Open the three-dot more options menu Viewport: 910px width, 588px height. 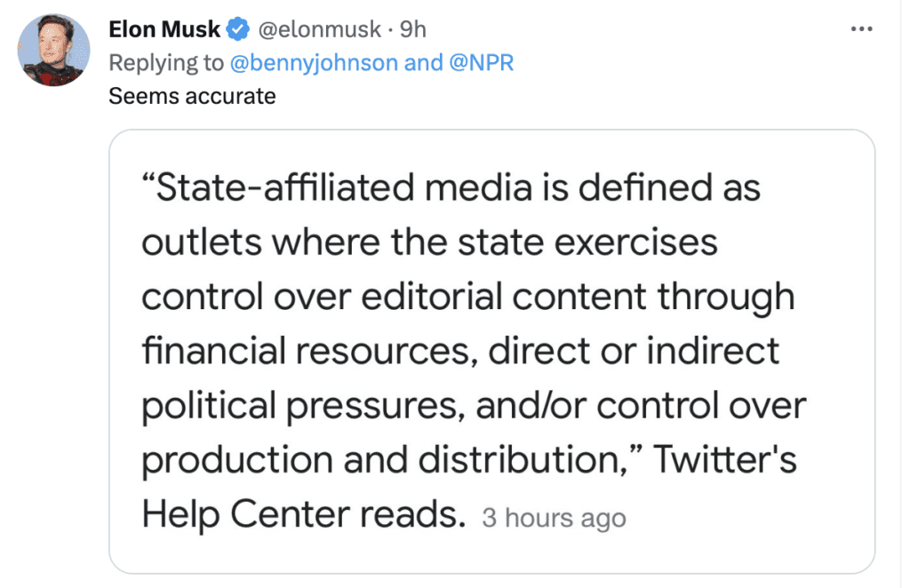(861, 29)
